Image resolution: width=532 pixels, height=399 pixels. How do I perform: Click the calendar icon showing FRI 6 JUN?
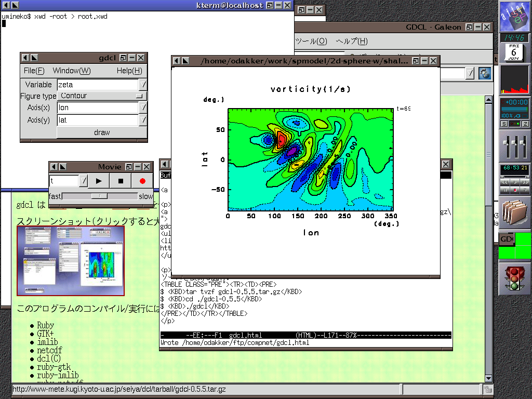coord(514,52)
